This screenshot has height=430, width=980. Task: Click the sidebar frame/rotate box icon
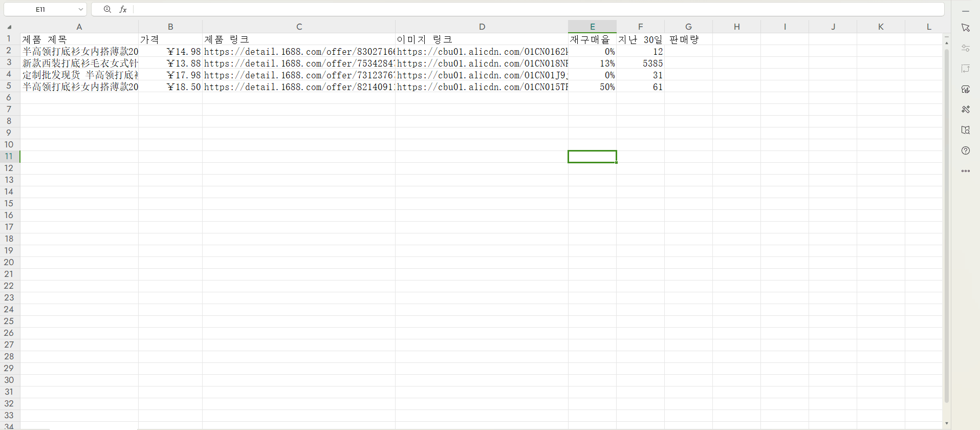point(966,69)
